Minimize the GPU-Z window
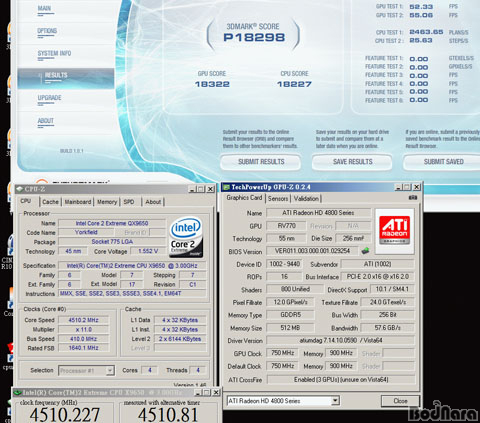Screen dimensions: 480x423 point(399,187)
